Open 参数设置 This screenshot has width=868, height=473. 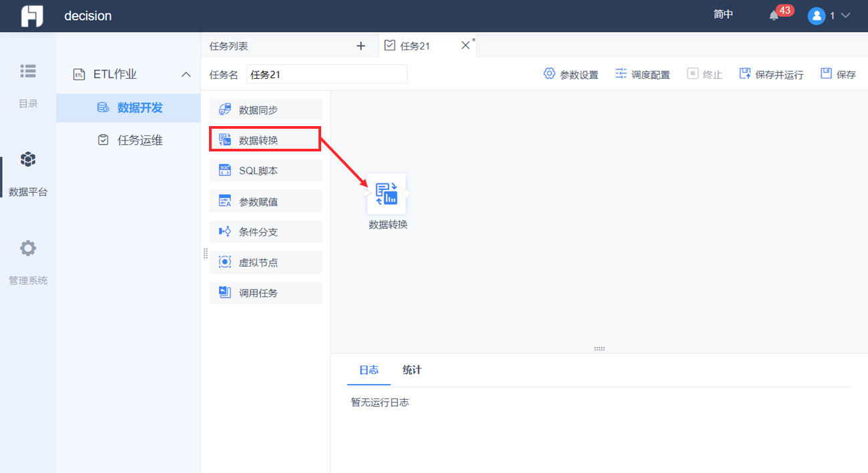coord(571,74)
